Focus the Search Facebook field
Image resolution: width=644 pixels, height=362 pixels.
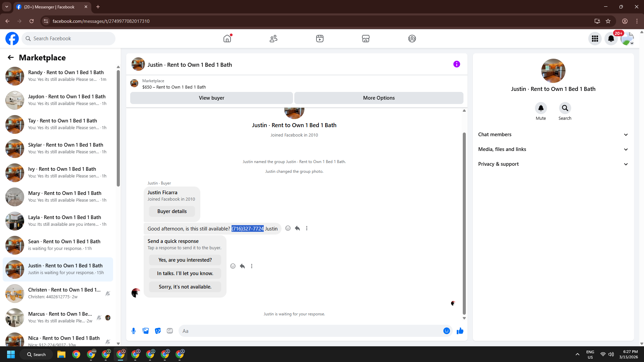pyautogui.click(x=68, y=39)
